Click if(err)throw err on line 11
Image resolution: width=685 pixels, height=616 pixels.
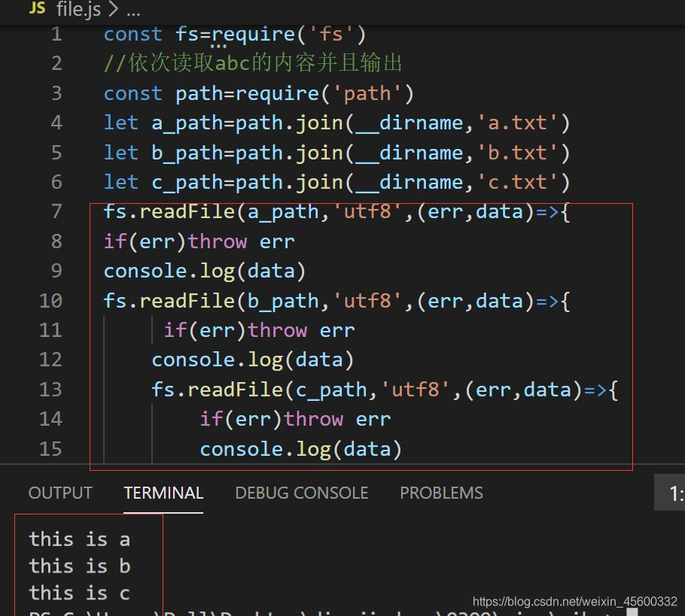coord(260,330)
